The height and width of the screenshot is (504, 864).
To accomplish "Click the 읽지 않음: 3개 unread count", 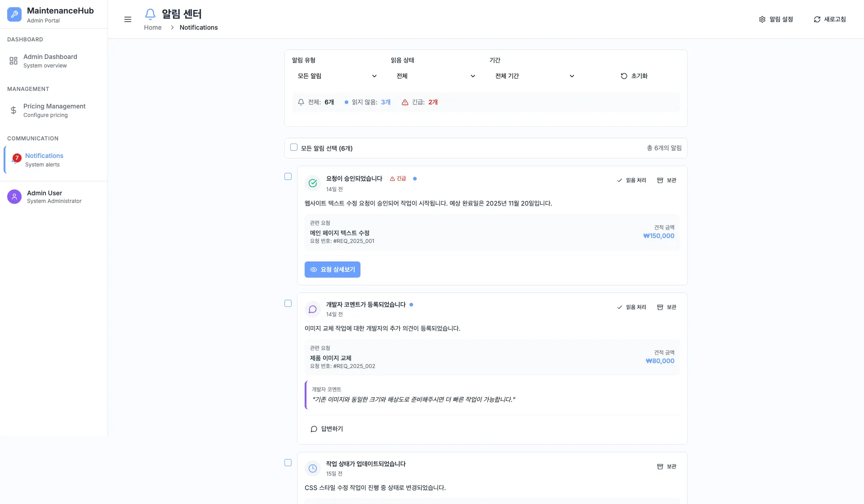I will (x=367, y=102).
